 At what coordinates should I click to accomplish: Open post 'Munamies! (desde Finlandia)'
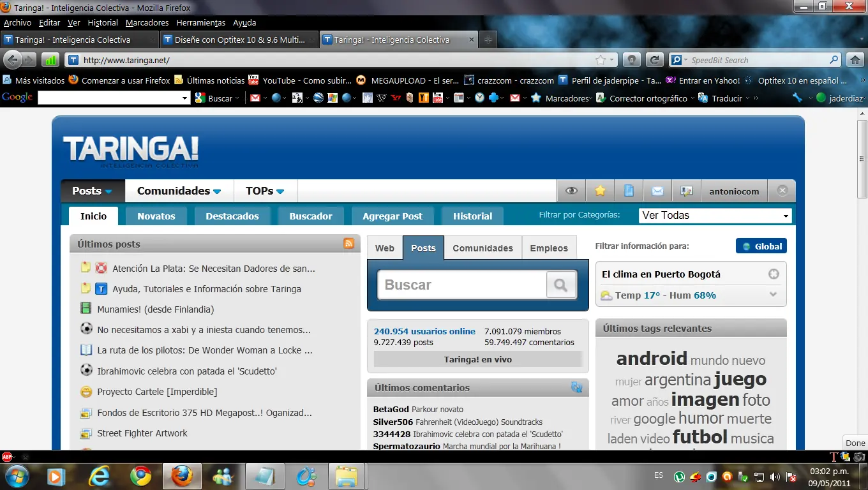click(x=156, y=309)
